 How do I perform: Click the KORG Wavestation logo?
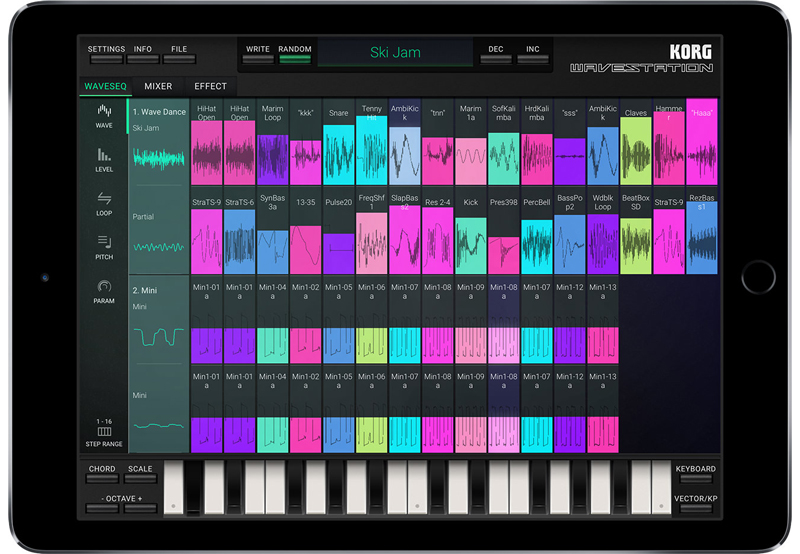(641, 59)
